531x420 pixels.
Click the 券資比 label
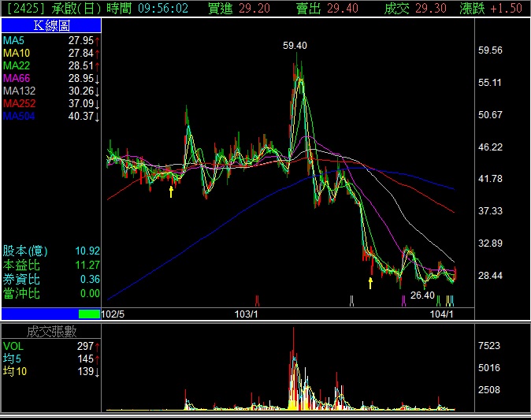coord(21,280)
